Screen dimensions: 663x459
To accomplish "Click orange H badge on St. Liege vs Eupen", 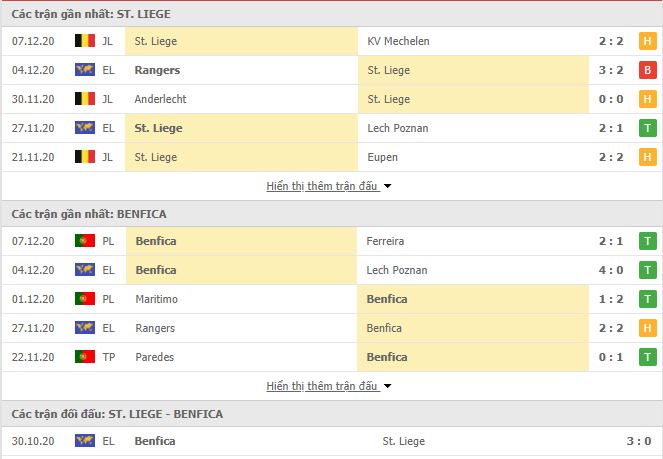I will pos(647,157).
